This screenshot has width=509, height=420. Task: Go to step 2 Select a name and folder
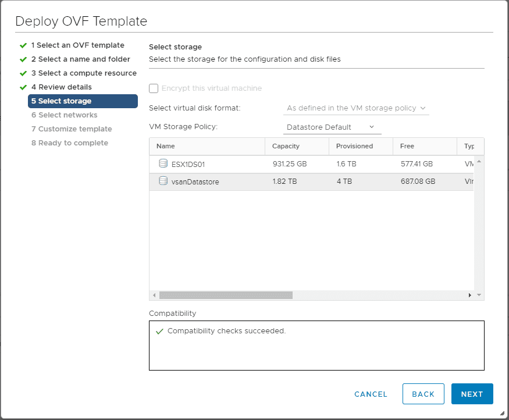pos(80,59)
